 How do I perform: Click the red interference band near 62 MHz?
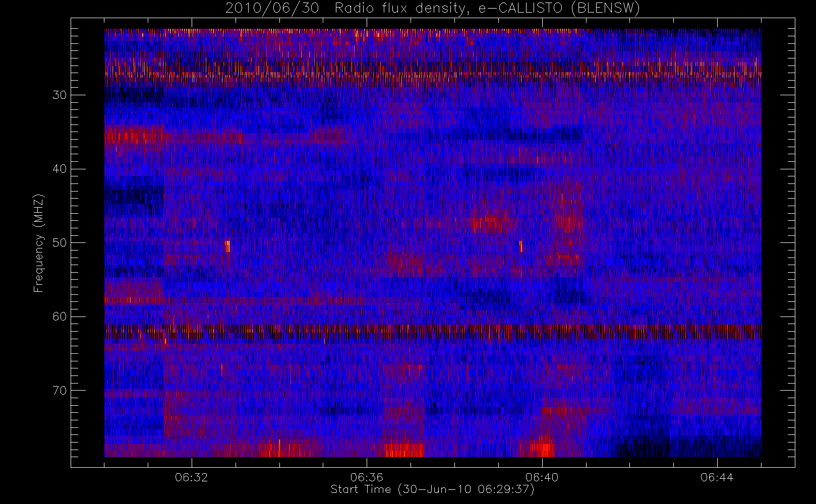tap(433, 332)
